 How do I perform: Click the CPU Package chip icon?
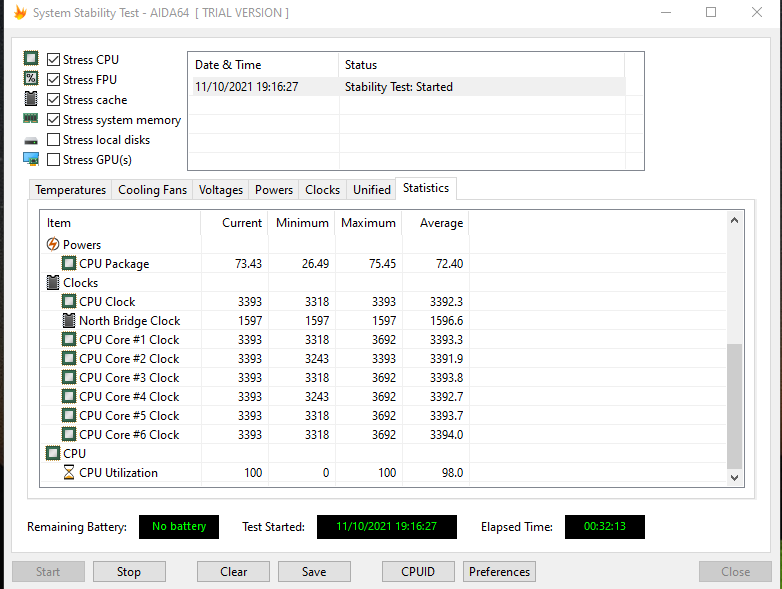click(69, 263)
